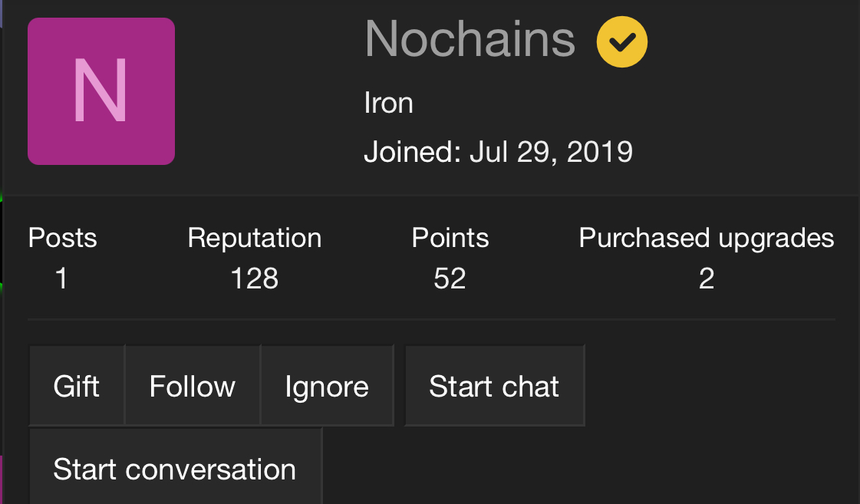Click the points value 52
This screenshot has height=504, width=860.
pos(450,278)
